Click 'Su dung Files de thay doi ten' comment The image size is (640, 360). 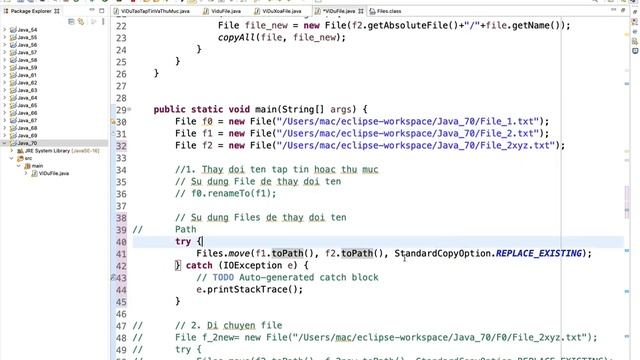260,218
